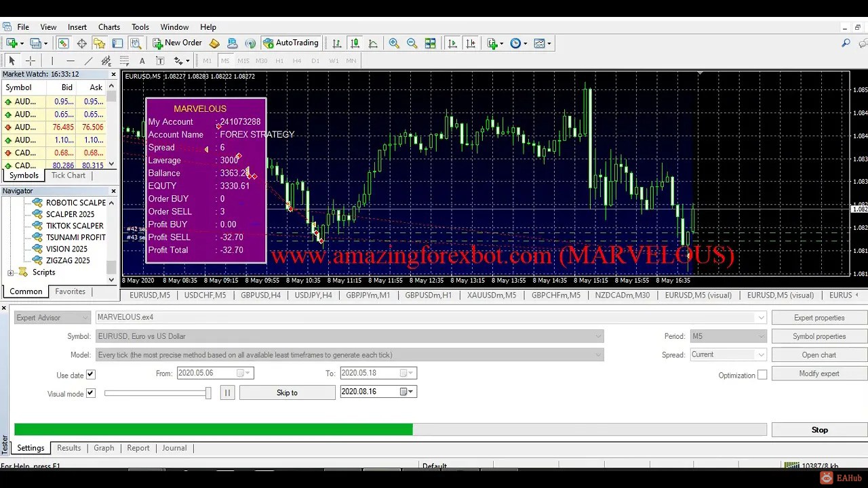Toggle the Terminal window icon

coord(117,43)
